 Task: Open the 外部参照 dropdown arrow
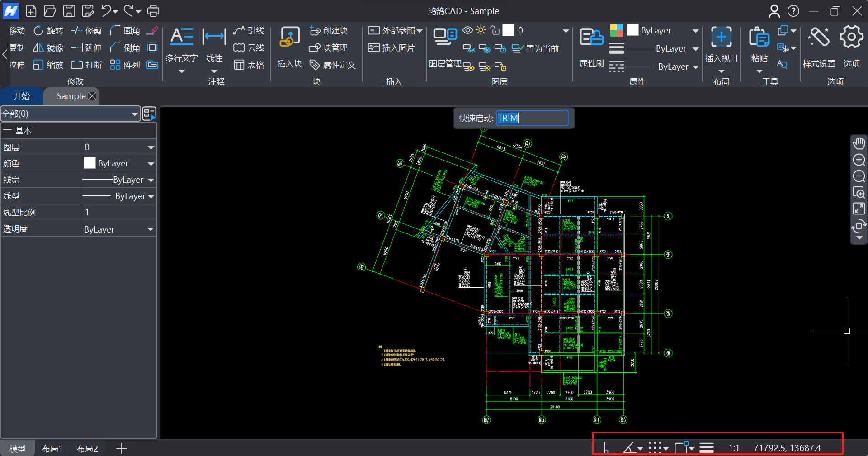point(420,31)
